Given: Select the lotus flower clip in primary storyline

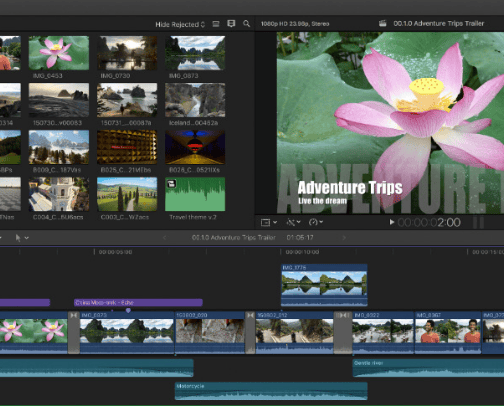Looking at the screenshot, I should click(33, 332).
